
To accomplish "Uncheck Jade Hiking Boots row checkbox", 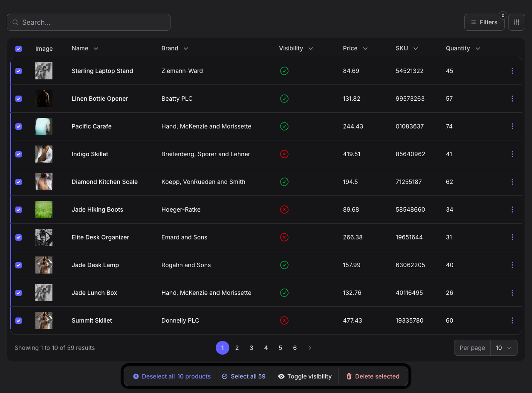I will [18, 210].
